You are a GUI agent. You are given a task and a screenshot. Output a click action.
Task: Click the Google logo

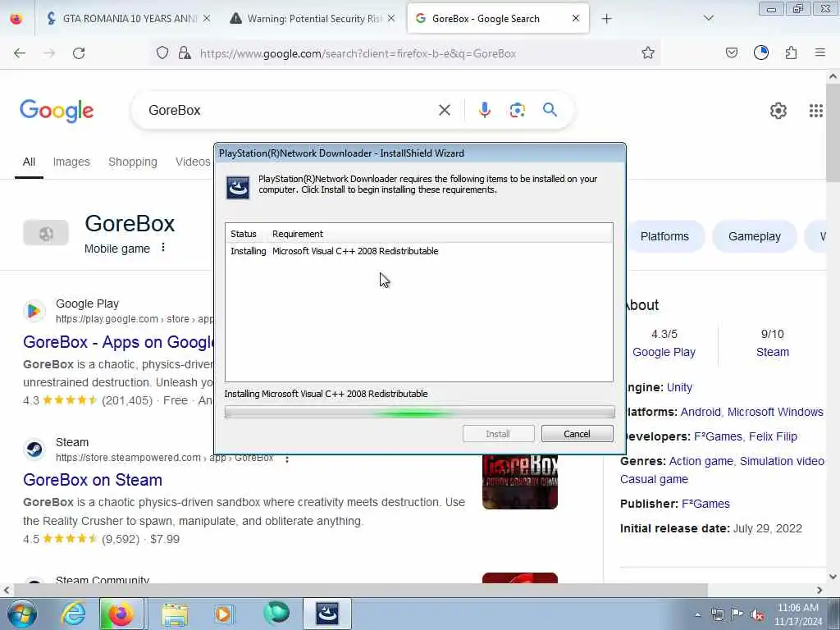pos(57,111)
